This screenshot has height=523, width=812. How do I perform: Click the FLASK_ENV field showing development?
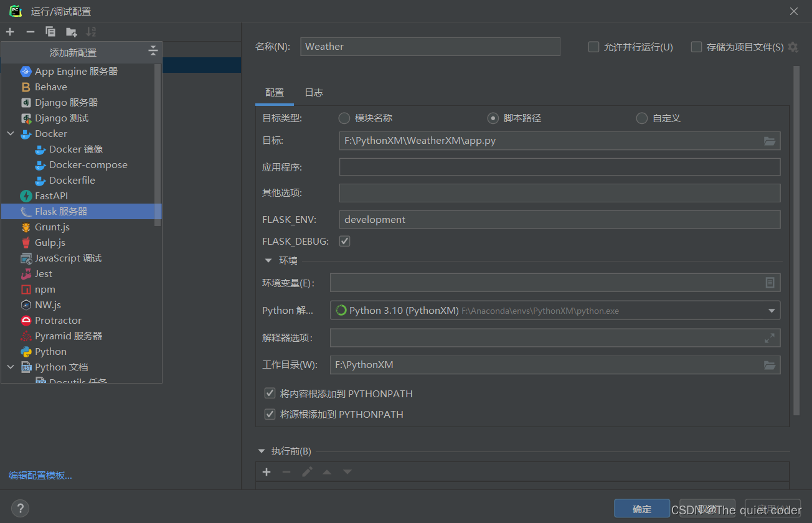click(x=560, y=219)
